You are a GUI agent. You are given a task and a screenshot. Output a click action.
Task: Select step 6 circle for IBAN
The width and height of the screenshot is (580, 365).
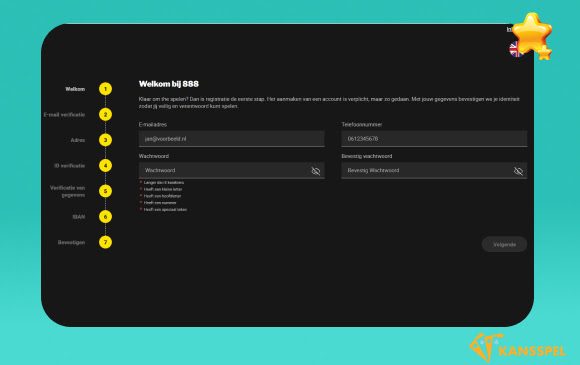(x=105, y=217)
